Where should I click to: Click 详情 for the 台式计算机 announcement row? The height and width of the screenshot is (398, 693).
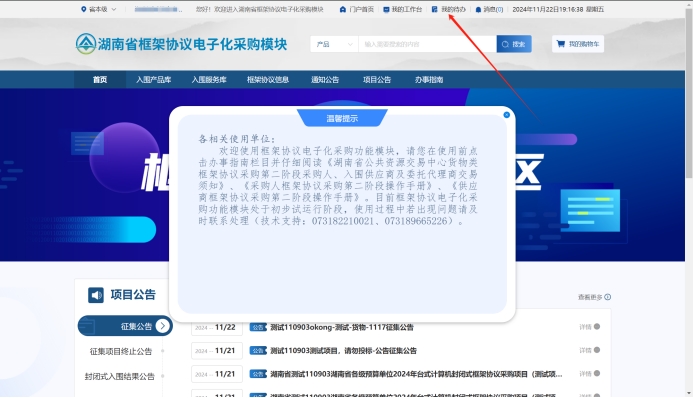click(x=590, y=374)
